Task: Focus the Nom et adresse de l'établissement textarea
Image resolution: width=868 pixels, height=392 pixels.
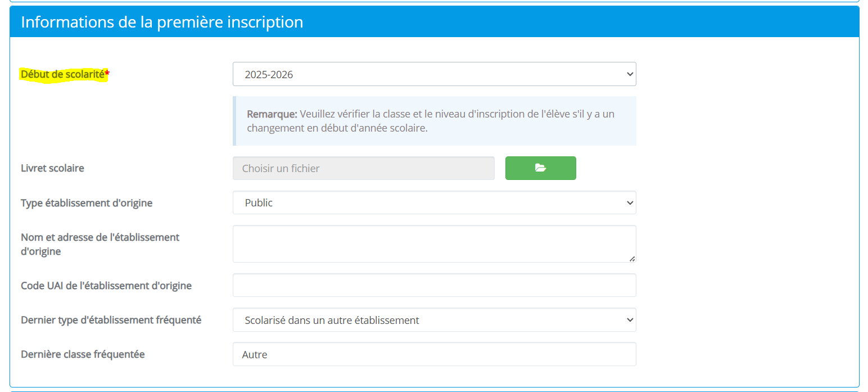Action: coord(434,244)
